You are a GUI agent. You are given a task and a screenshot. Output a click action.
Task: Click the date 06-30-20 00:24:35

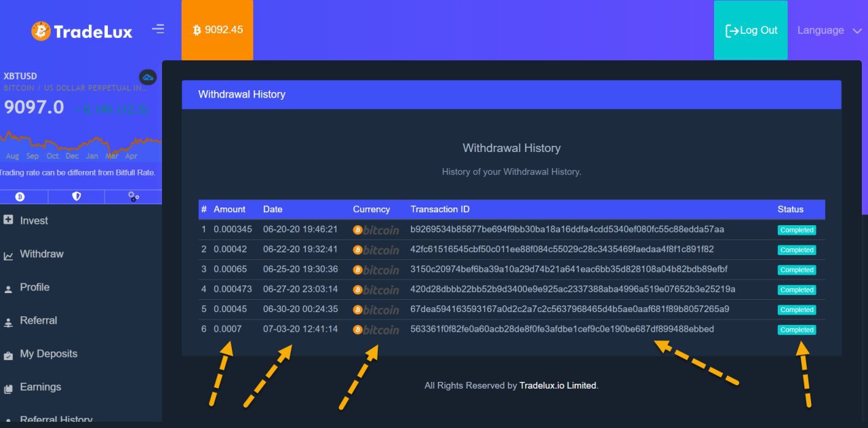pos(300,309)
